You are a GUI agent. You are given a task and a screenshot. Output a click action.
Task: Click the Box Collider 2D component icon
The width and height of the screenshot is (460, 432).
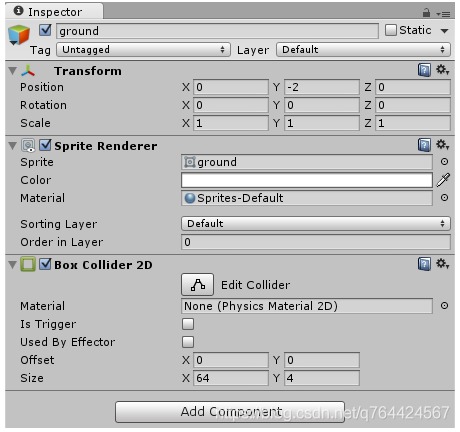click(x=28, y=265)
